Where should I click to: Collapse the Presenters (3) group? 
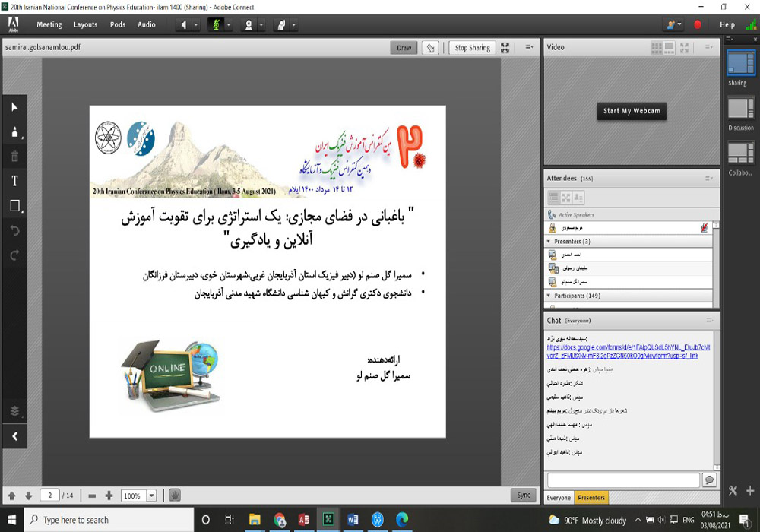pos(550,241)
